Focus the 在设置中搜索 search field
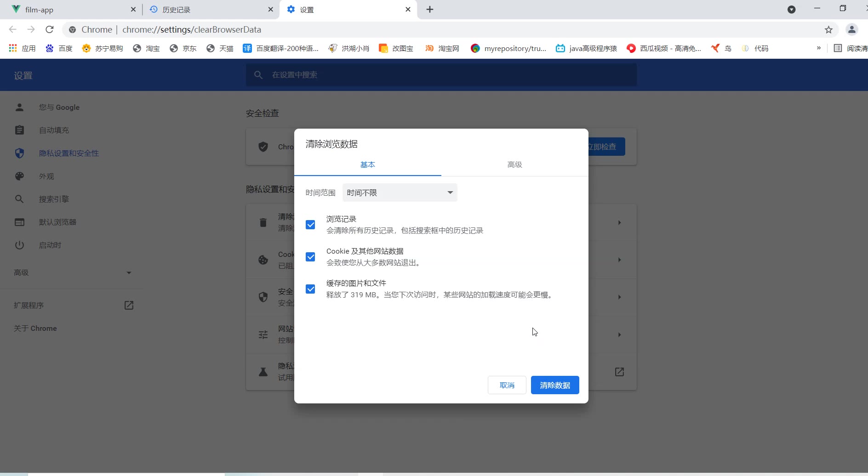The height and width of the screenshot is (476, 868). click(x=441, y=75)
